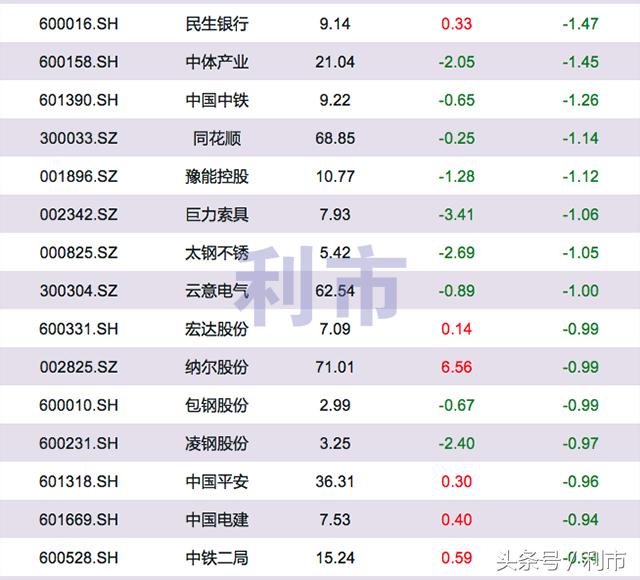Click value -1.05 in the 太钢不锈 row
Viewport: 640px width, 580px height.
[580, 253]
